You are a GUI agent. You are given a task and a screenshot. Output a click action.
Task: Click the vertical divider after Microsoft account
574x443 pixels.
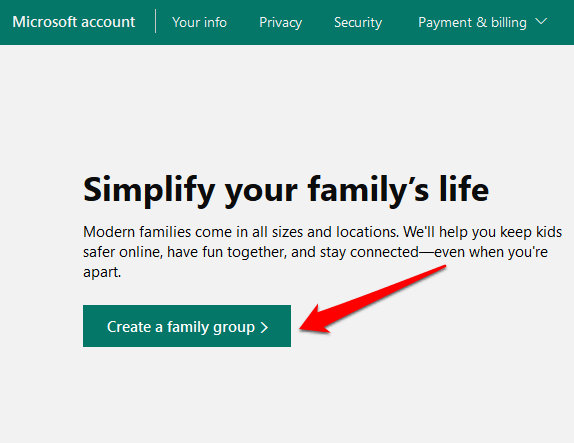point(156,21)
